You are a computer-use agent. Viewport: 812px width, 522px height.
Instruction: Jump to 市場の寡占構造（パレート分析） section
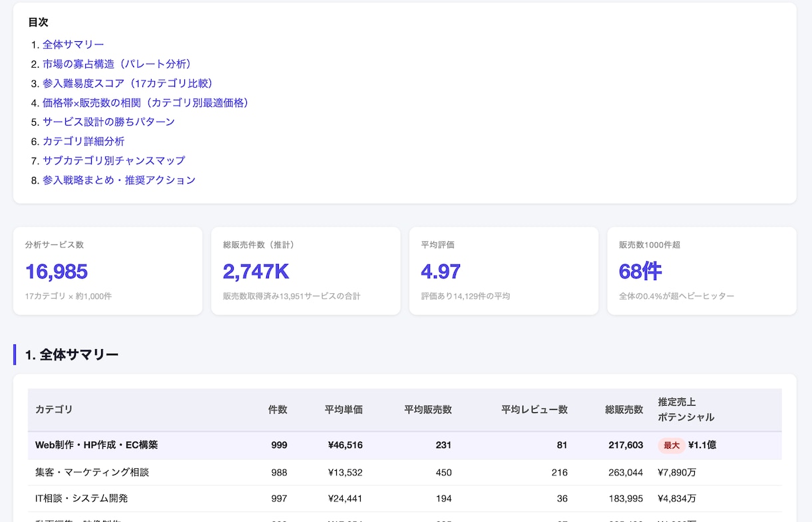coord(119,64)
